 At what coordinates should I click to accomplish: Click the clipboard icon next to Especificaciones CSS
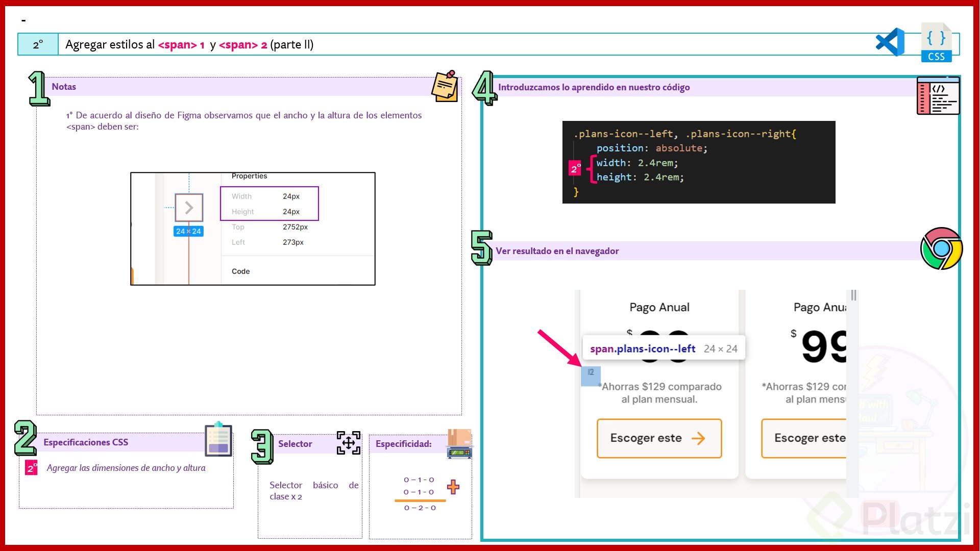pos(218,440)
